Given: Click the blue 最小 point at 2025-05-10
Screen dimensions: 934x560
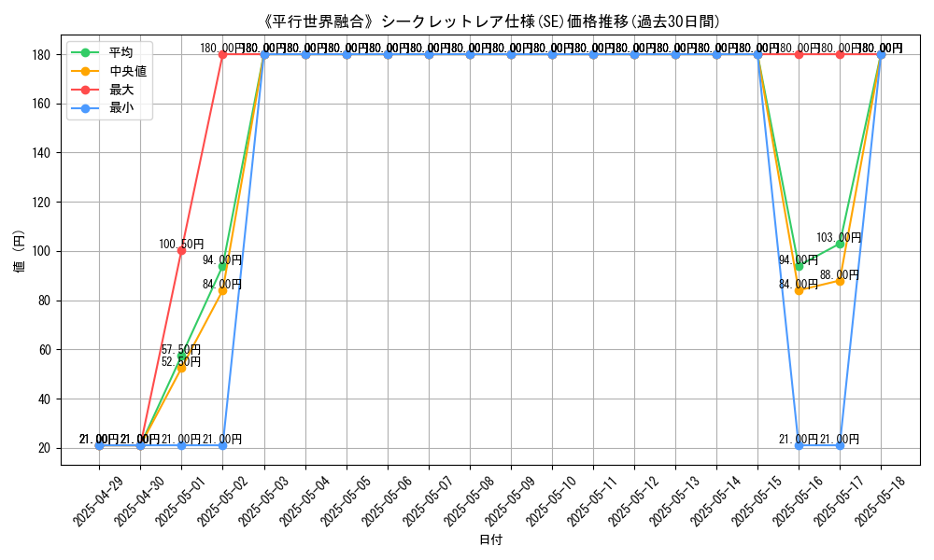Looking at the screenshot, I should pyautogui.click(x=552, y=55).
